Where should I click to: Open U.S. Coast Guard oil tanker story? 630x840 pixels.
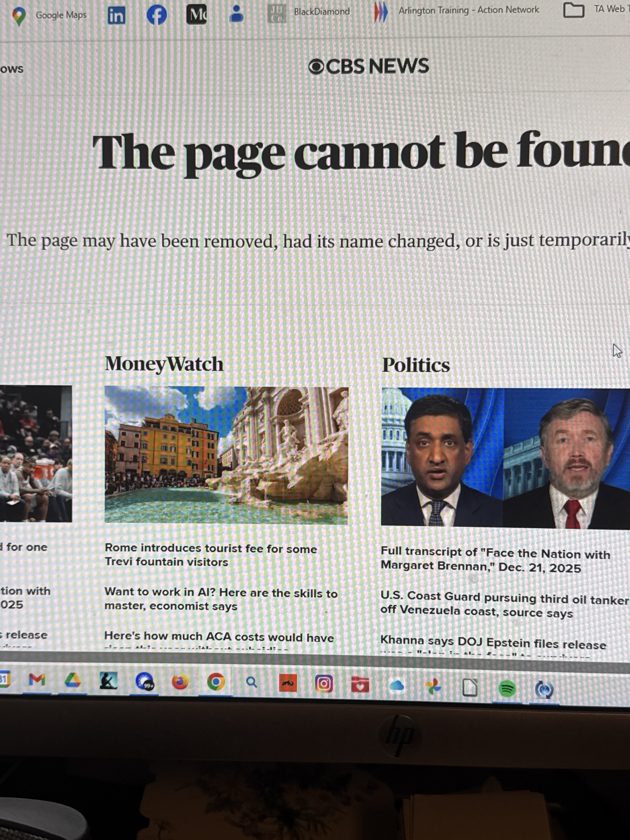click(x=504, y=604)
